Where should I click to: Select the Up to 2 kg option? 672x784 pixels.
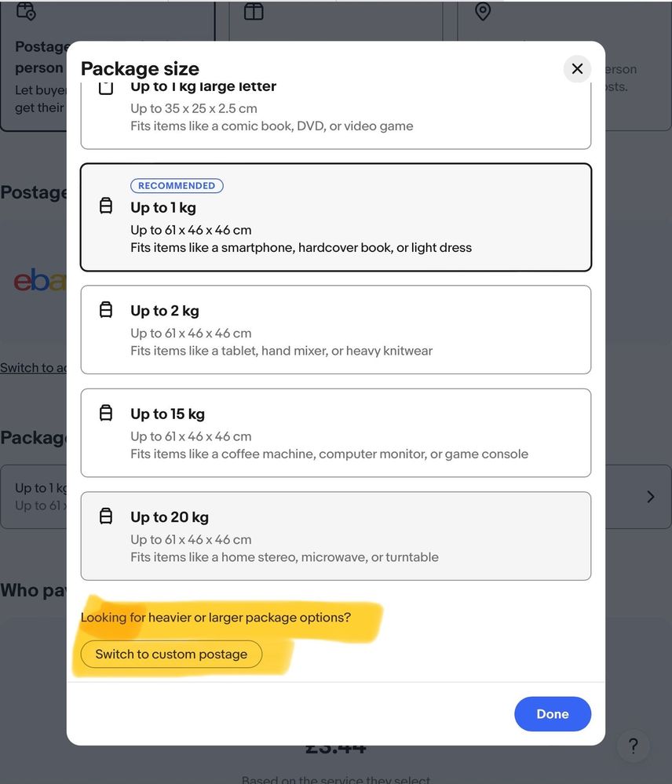tap(335, 330)
